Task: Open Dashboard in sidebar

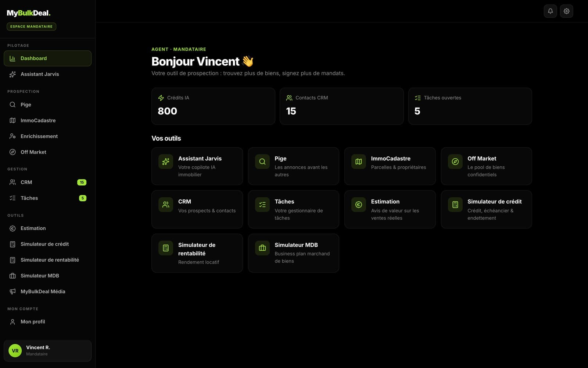Action: click(x=47, y=58)
